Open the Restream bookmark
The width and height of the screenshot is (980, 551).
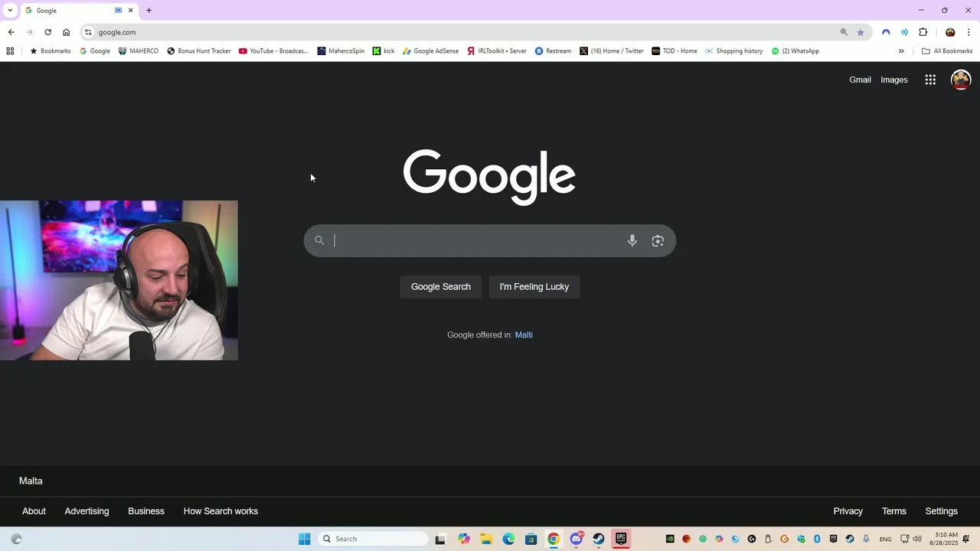point(553,51)
